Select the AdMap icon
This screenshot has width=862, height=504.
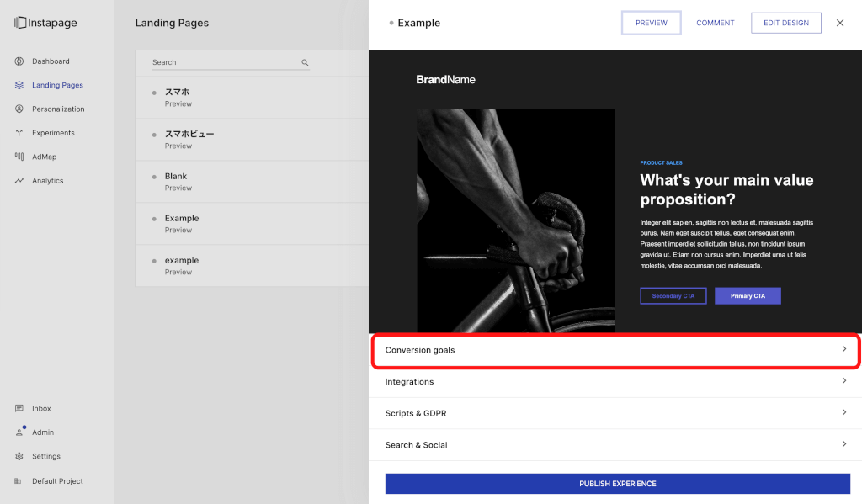[19, 157]
